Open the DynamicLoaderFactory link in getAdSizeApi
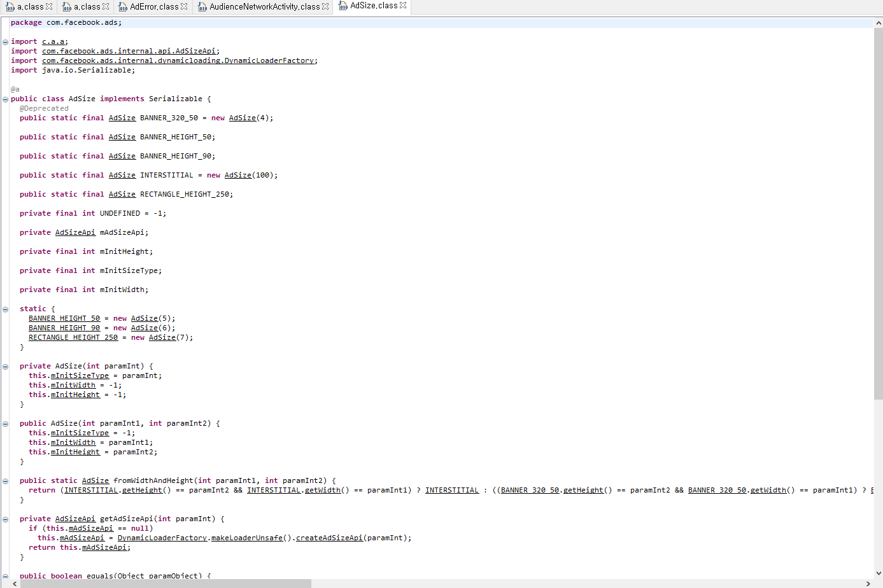 click(x=162, y=538)
